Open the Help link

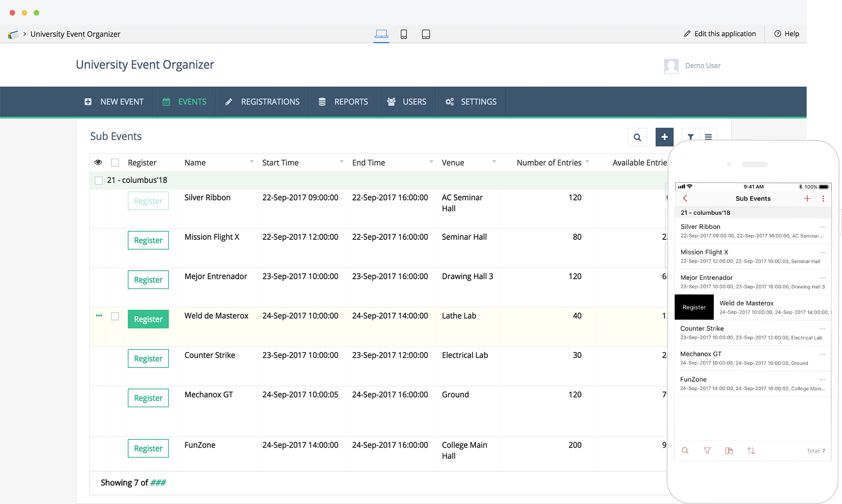787,34
